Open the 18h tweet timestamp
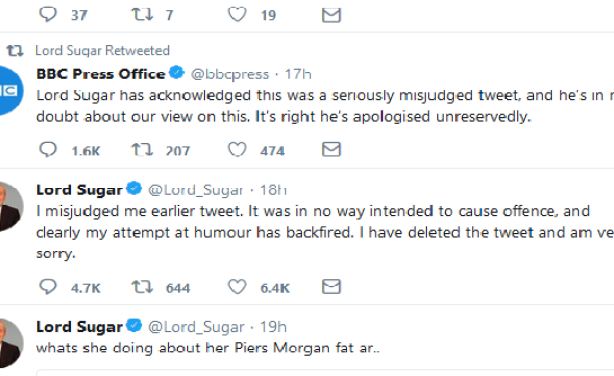This screenshot has height=376, width=614. point(273,190)
